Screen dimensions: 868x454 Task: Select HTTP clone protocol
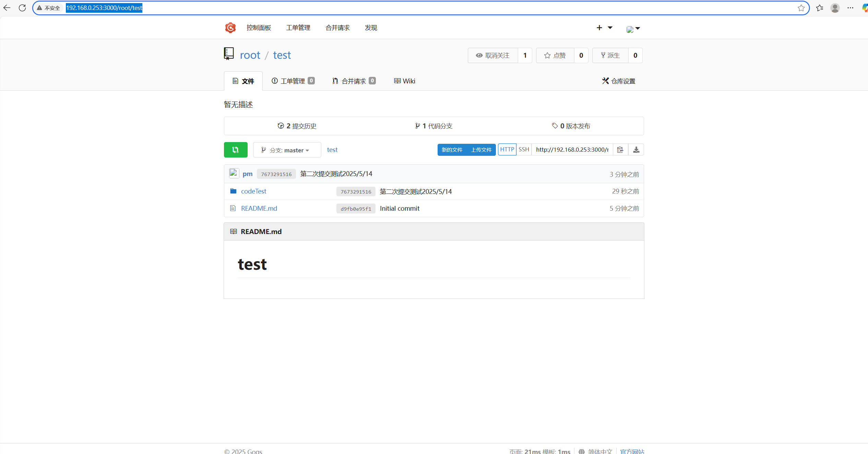(x=507, y=149)
